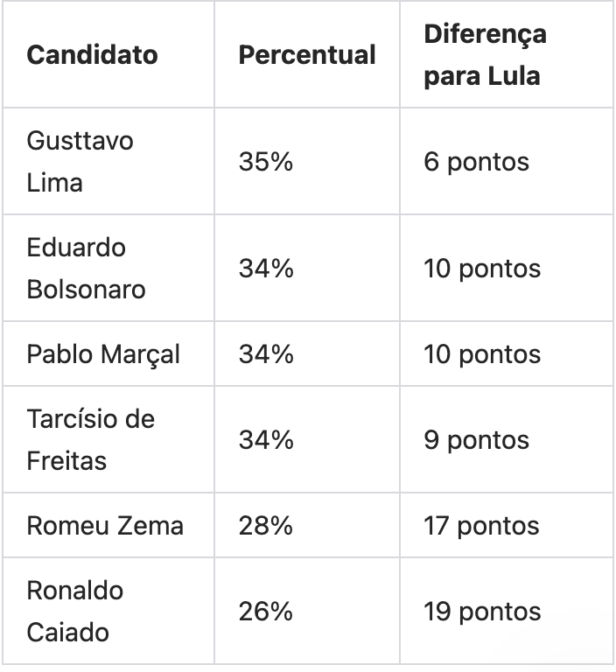This screenshot has width=616, height=672.
Task: Click the 9 pontos cell
Action: tap(476, 440)
